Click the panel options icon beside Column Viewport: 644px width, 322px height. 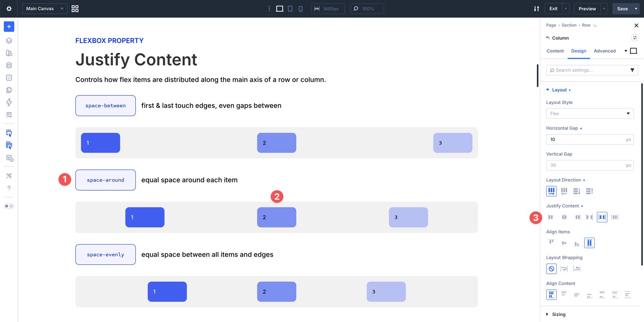click(635, 38)
